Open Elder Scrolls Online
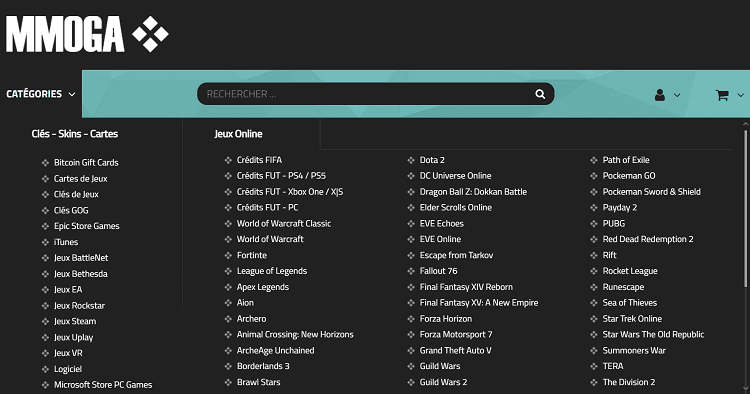Image resolution: width=750 pixels, height=394 pixels. [456, 207]
